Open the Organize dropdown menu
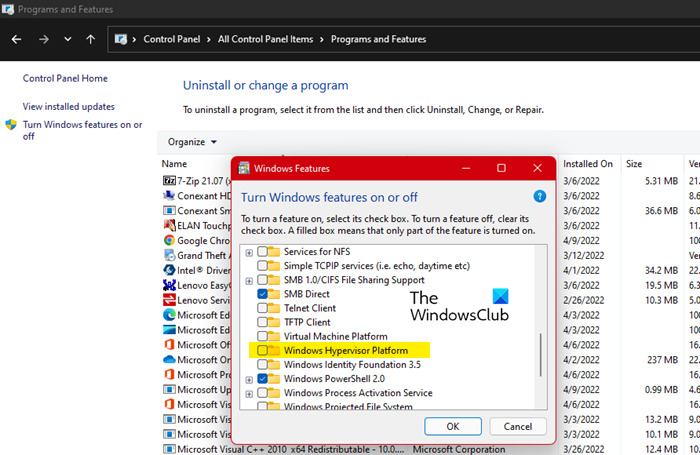This screenshot has height=455, width=700. (192, 142)
